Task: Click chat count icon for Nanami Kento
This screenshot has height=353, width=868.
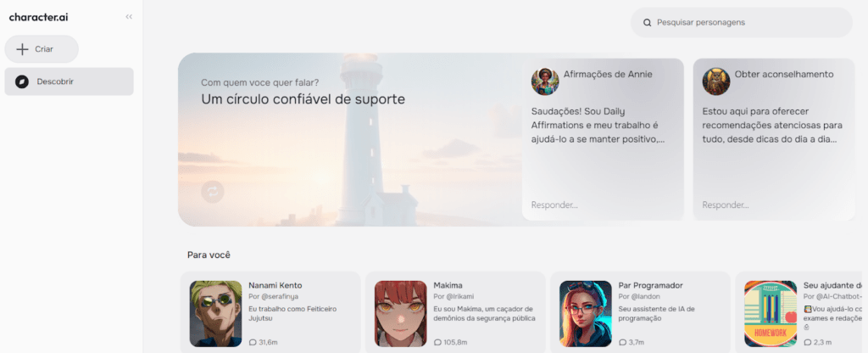Action: [x=253, y=342]
